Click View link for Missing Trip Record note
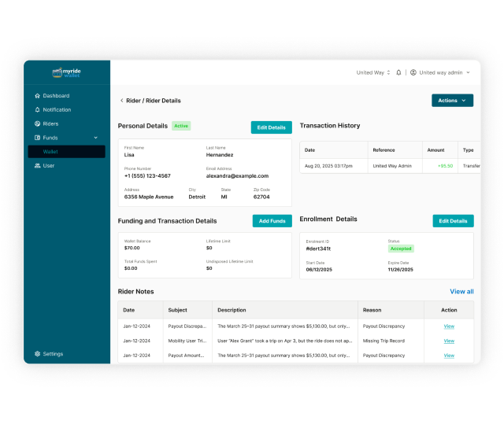 [x=449, y=341]
